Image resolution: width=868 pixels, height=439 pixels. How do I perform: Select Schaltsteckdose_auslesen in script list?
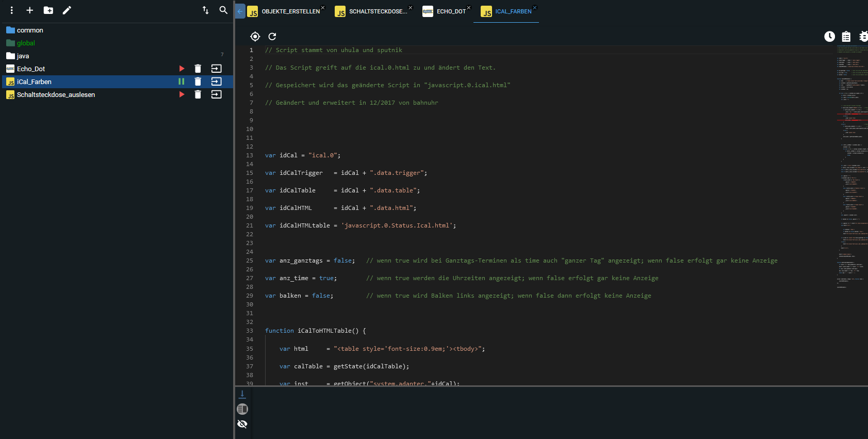click(118, 94)
